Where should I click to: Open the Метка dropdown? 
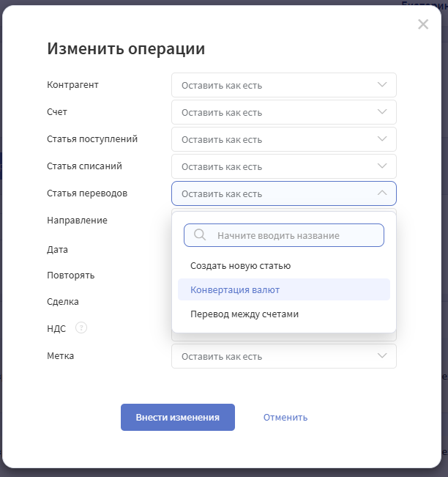283,356
